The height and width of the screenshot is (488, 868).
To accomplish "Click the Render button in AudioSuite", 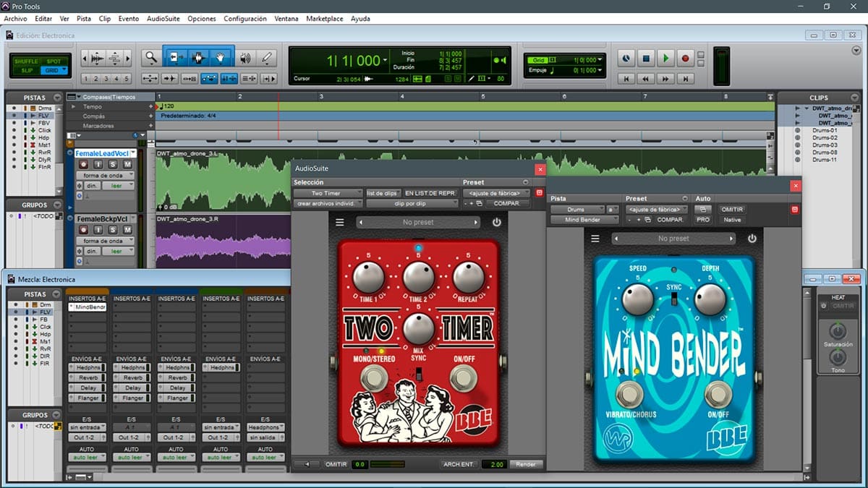I will coord(526,464).
